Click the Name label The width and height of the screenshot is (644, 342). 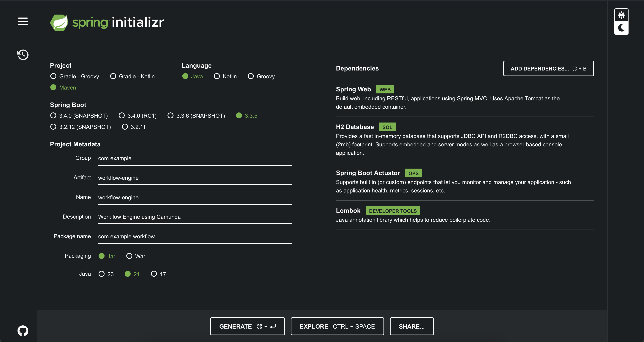pos(83,197)
